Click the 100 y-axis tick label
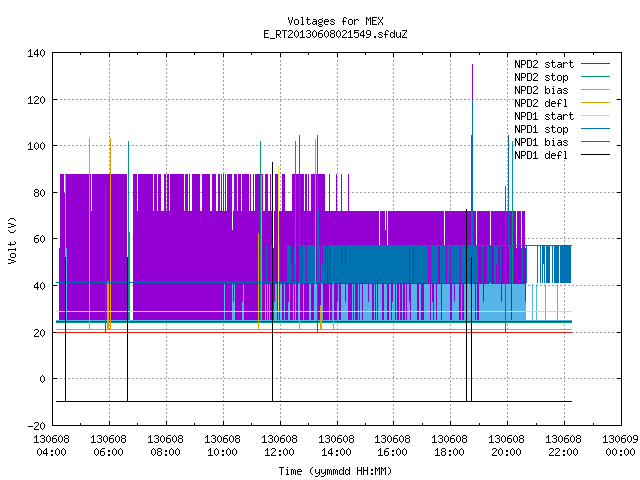The image size is (640, 480). (x=36, y=146)
